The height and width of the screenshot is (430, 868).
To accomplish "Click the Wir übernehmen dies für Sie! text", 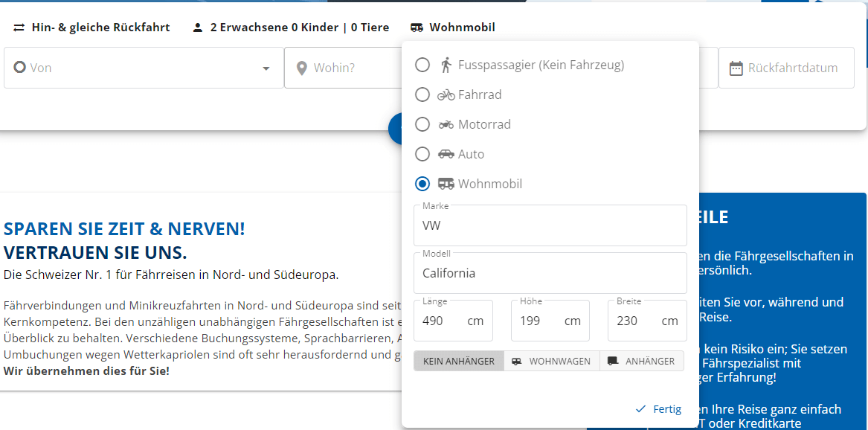I will pos(86,370).
